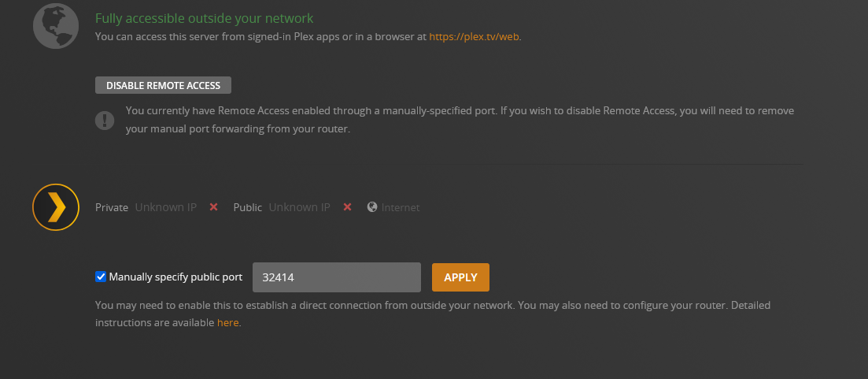Click the Internet text label

(x=401, y=208)
